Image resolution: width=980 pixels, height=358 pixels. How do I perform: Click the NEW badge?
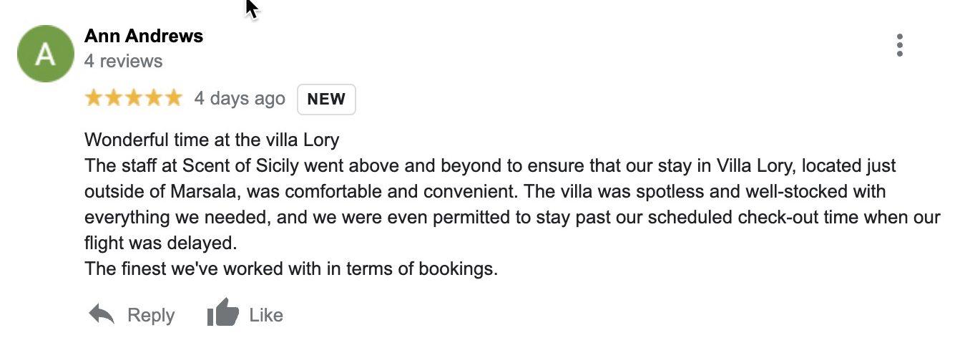(326, 100)
